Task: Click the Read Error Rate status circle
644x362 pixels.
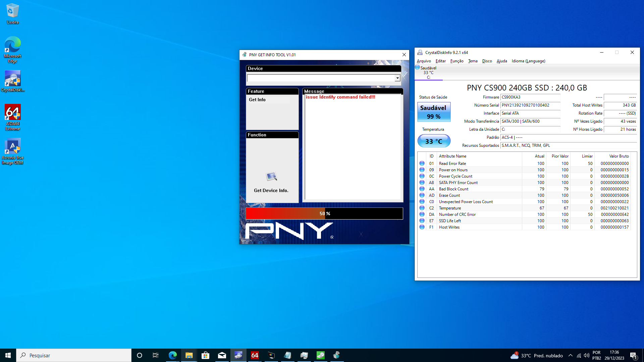Action: tap(422, 164)
